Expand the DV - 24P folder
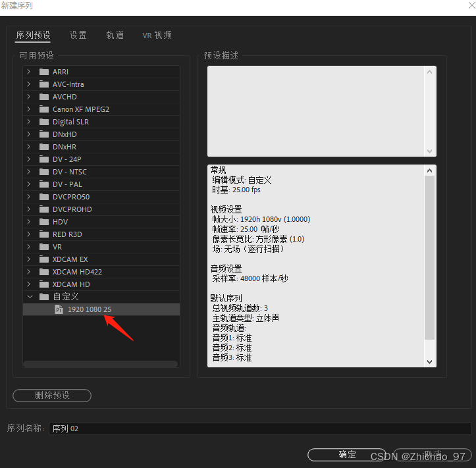476x468 pixels. click(x=28, y=159)
